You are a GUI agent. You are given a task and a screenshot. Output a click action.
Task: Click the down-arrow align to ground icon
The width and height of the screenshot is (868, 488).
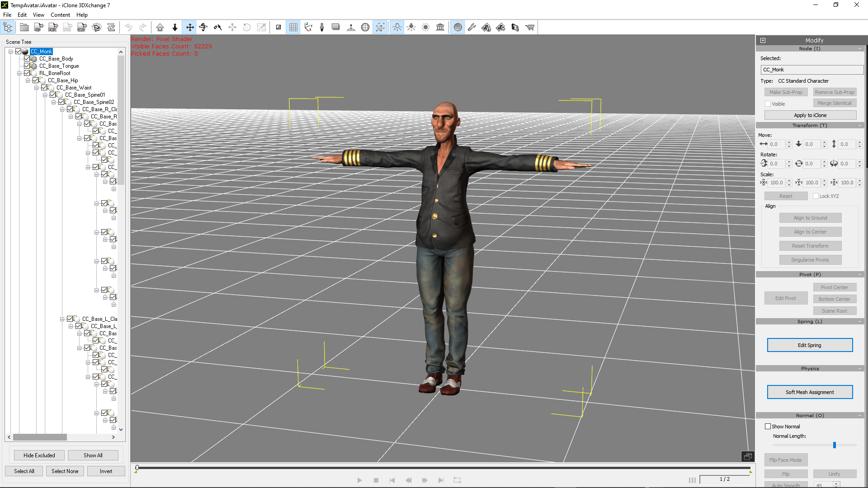[175, 28]
